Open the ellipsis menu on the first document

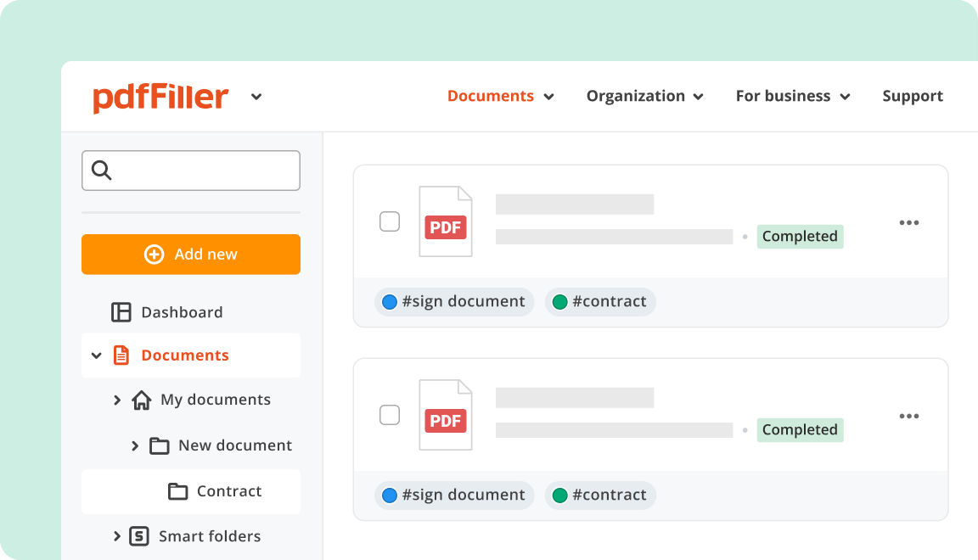pos(909,222)
